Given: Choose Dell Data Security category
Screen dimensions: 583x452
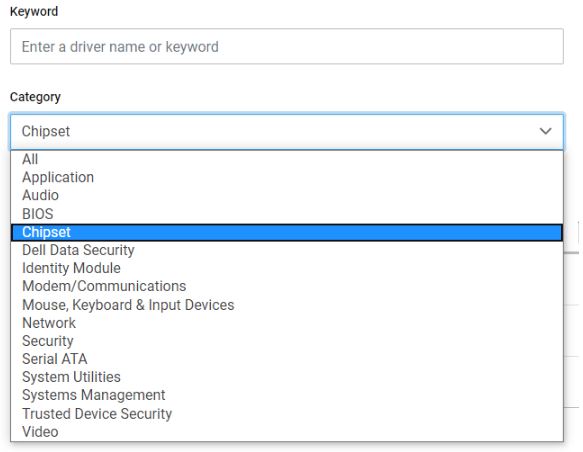Looking at the screenshot, I should [x=287, y=250].
